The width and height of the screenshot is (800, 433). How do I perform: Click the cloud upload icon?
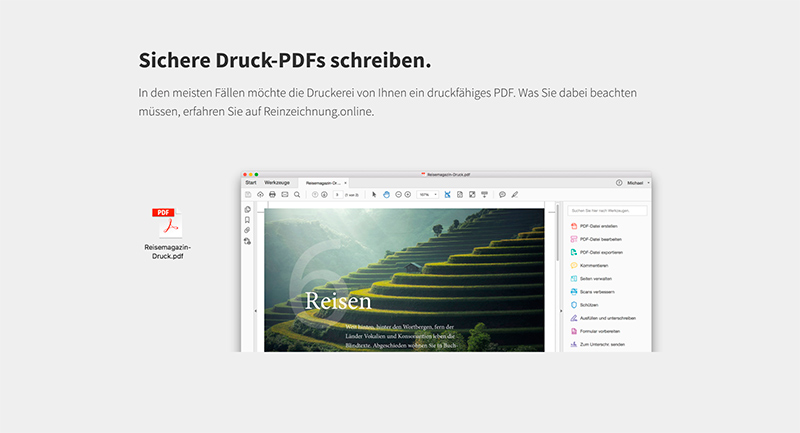coord(260,194)
